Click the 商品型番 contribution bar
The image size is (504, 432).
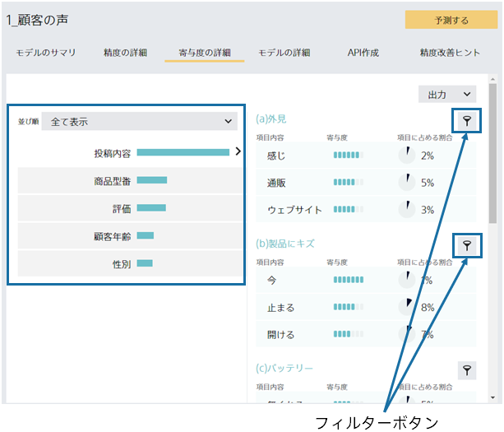(152, 180)
